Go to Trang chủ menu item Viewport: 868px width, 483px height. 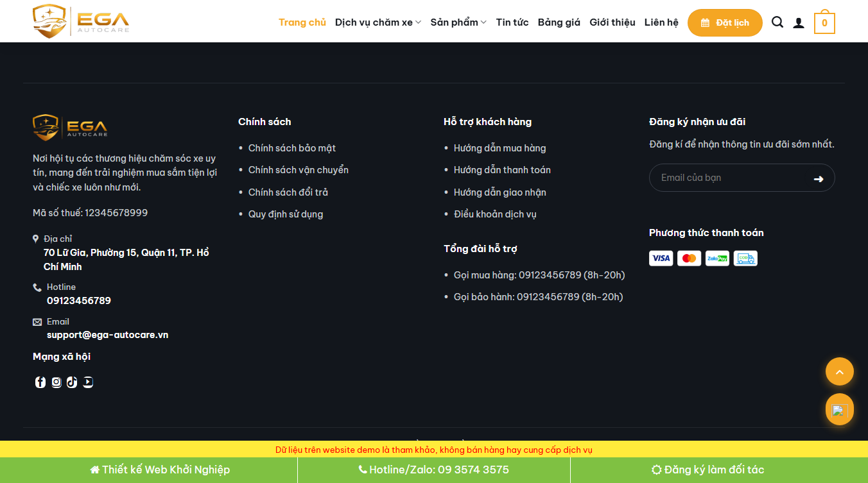pyautogui.click(x=302, y=22)
